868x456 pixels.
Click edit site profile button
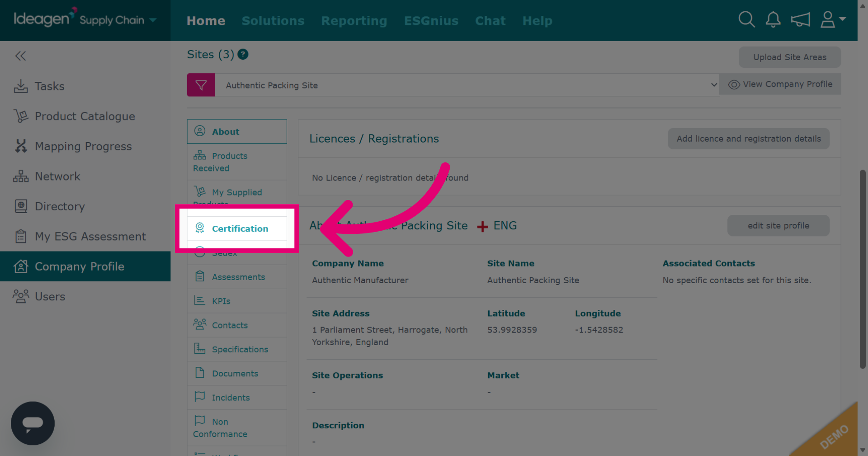(778, 225)
